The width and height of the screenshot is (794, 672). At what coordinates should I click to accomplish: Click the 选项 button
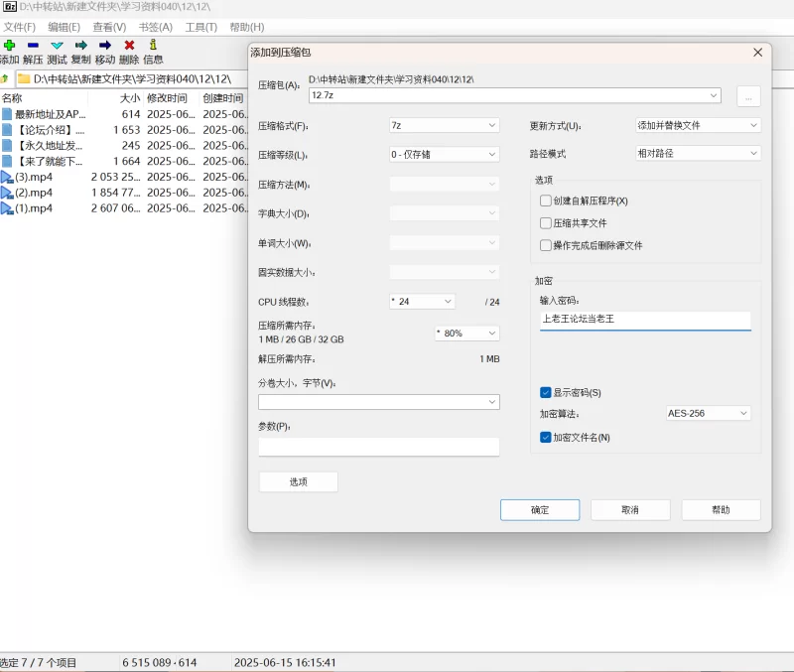point(299,482)
